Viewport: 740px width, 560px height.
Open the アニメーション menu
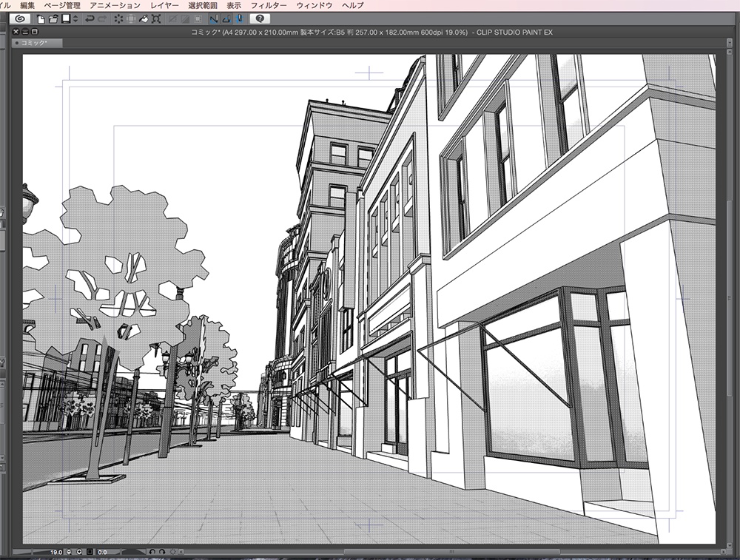click(x=115, y=5)
